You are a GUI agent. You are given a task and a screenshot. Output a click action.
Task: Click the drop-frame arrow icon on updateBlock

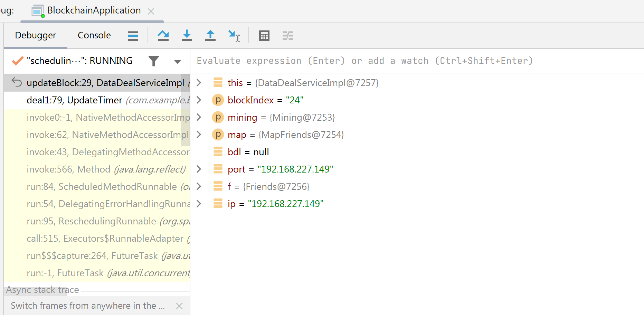(17, 82)
